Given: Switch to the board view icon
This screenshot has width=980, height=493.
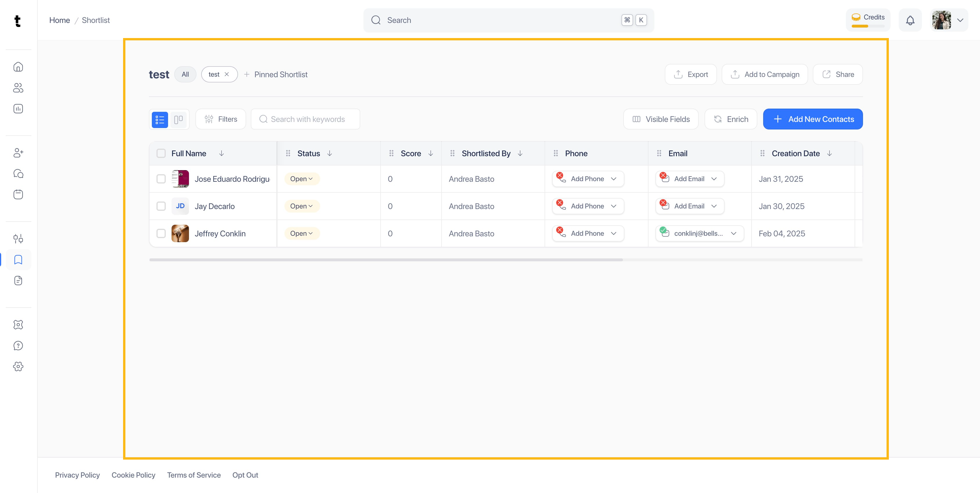Looking at the screenshot, I should point(179,119).
